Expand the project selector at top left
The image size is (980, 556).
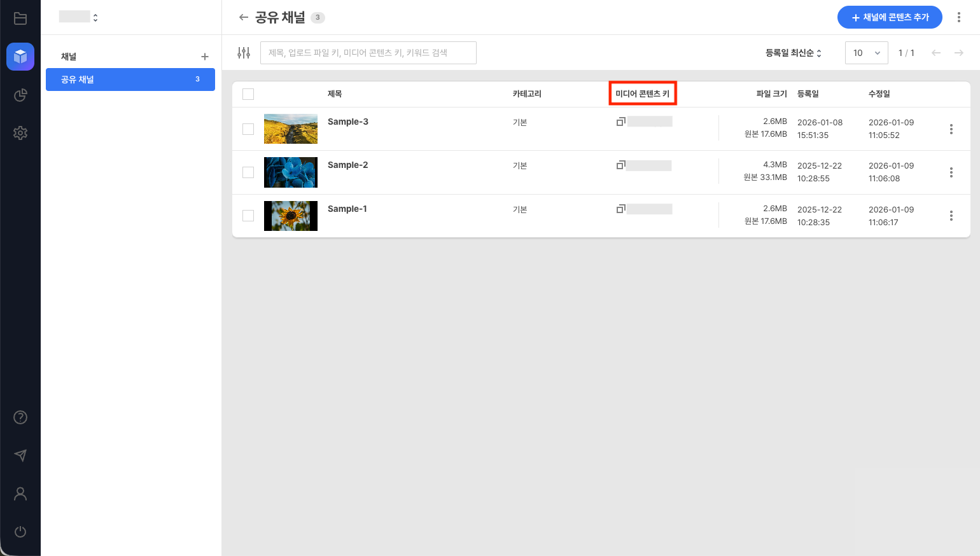(79, 17)
